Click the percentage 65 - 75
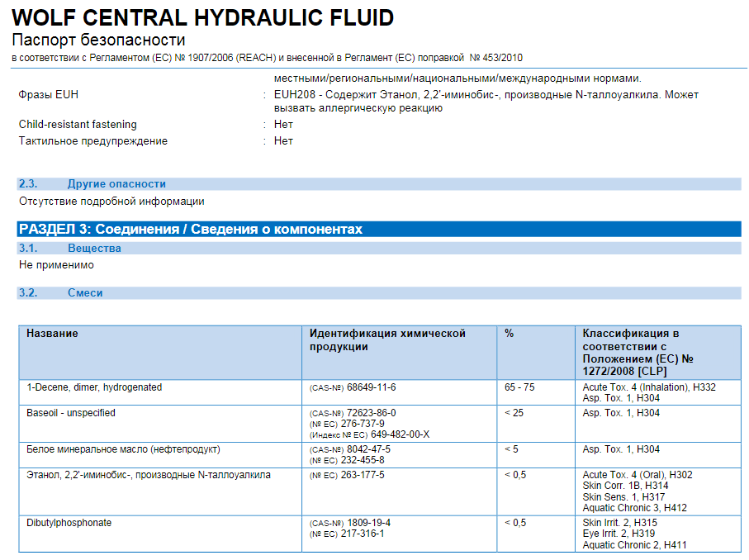749x560 pixels. pyautogui.click(x=519, y=387)
